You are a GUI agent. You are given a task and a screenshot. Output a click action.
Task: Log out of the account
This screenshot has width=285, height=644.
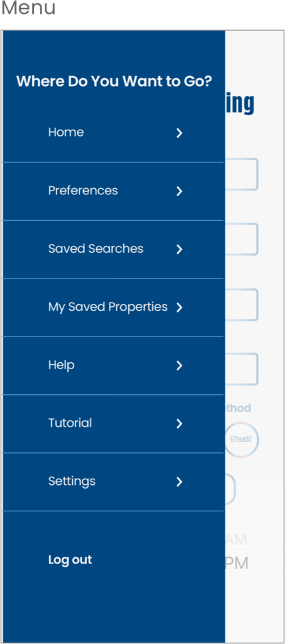pyautogui.click(x=70, y=560)
